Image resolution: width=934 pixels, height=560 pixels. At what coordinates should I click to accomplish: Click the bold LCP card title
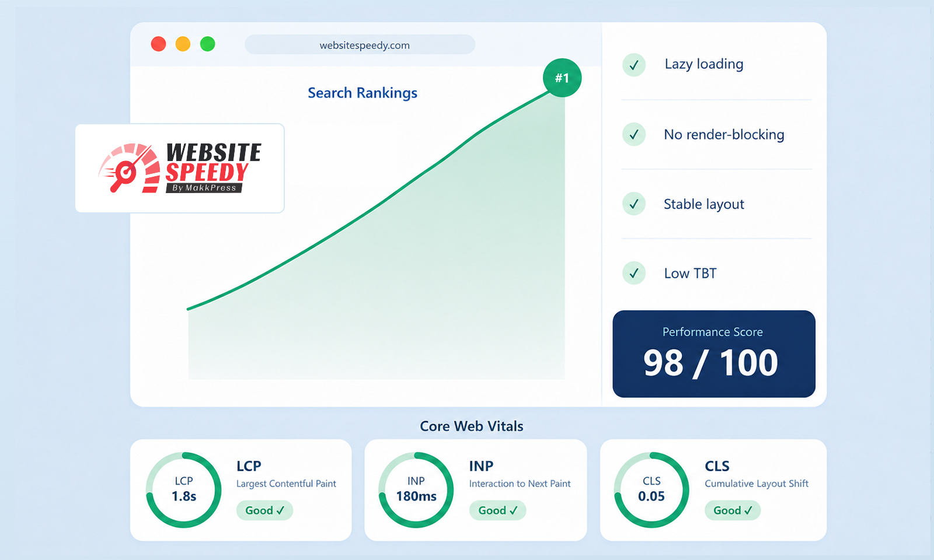[x=249, y=466]
